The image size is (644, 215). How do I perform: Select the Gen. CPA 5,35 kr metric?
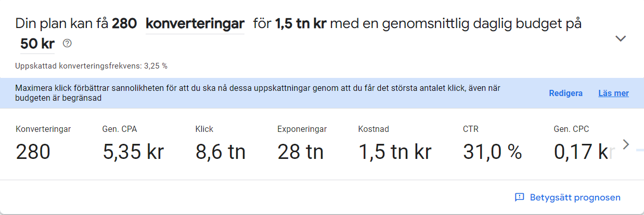tap(133, 144)
